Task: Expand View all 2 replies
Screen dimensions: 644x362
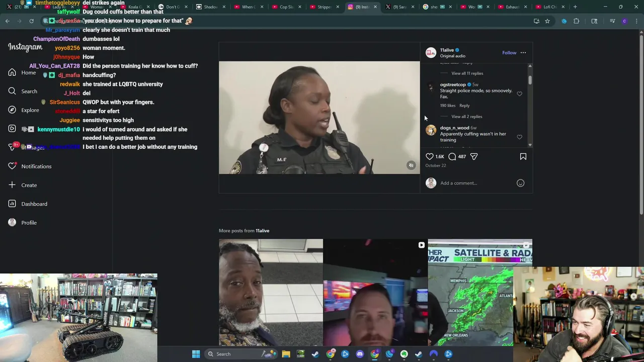Action: [467, 117]
